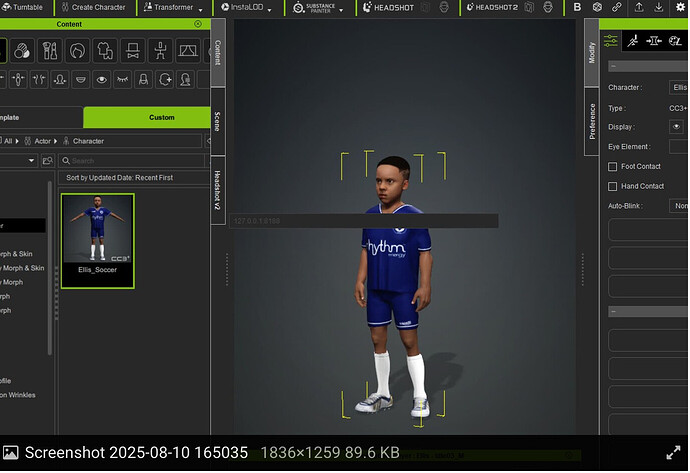Enable the Hand Contact checkbox
Viewport: 690px width, 473px height.
[613, 187]
